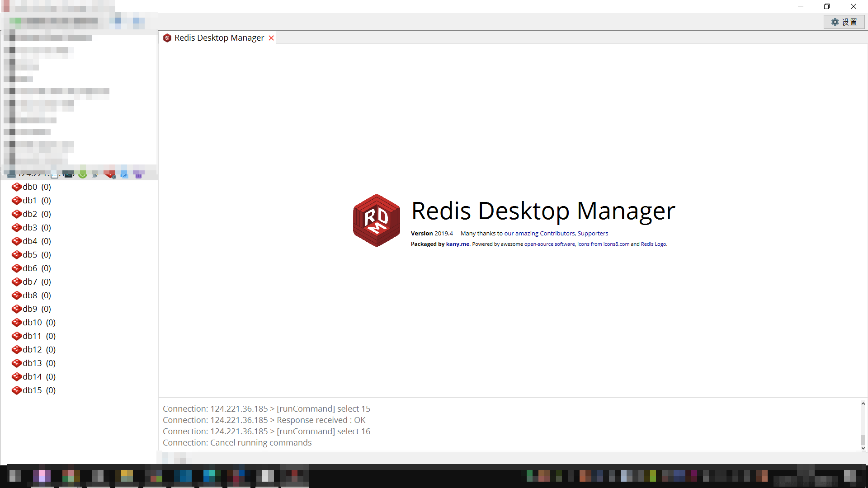Viewport: 868px width, 488px height.
Task: Click the db4 database icon
Action: [x=17, y=241]
